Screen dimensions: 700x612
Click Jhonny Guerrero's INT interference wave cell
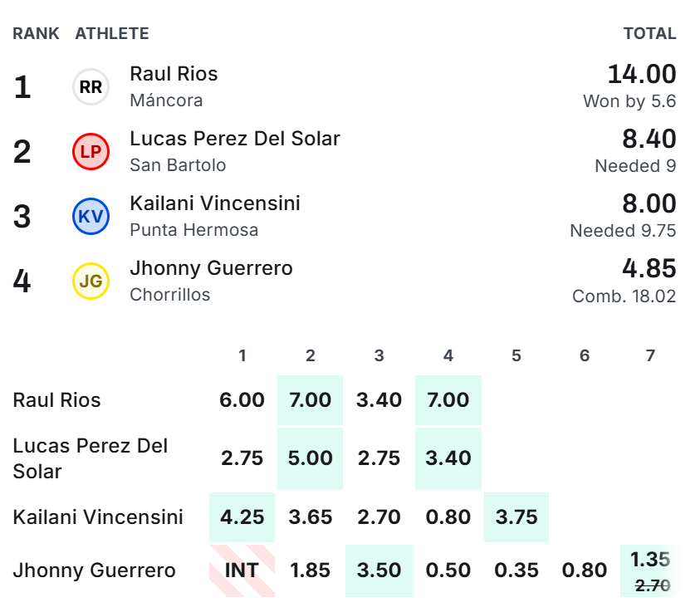click(242, 570)
